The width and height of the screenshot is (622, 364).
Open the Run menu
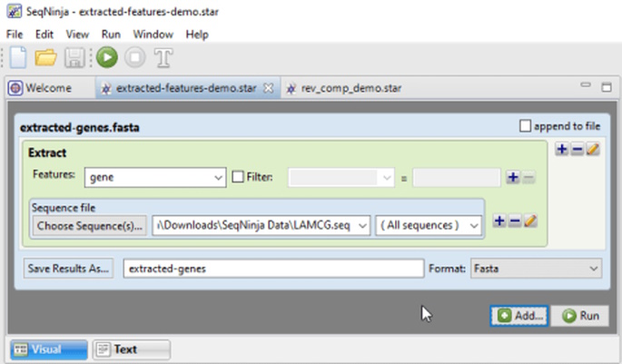pyautogui.click(x=111, y=34)
